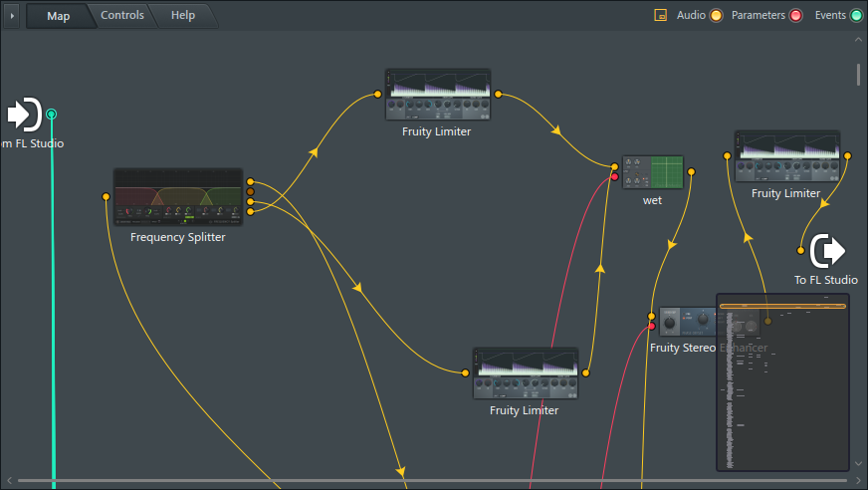Click the topmost Fruity Limiter node
Image resolution: width=868 pixels, height=490 pixels.
coord(437,95)
